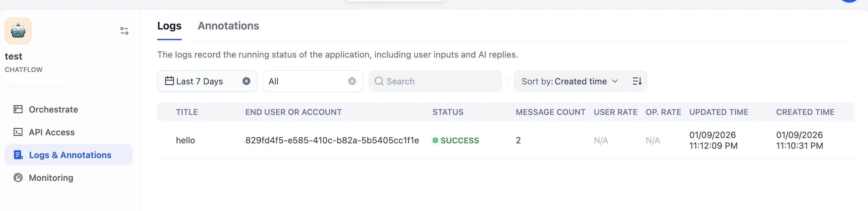The image size is (868, 211).
Task: Open the hello conversation log row
Action: click(x=185, y=140)
